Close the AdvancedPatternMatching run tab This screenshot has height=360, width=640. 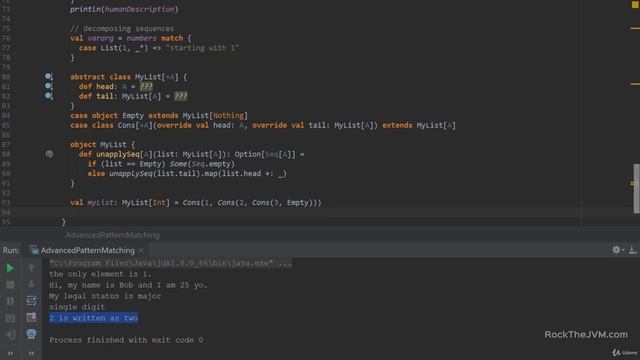[x=141, y=250]
